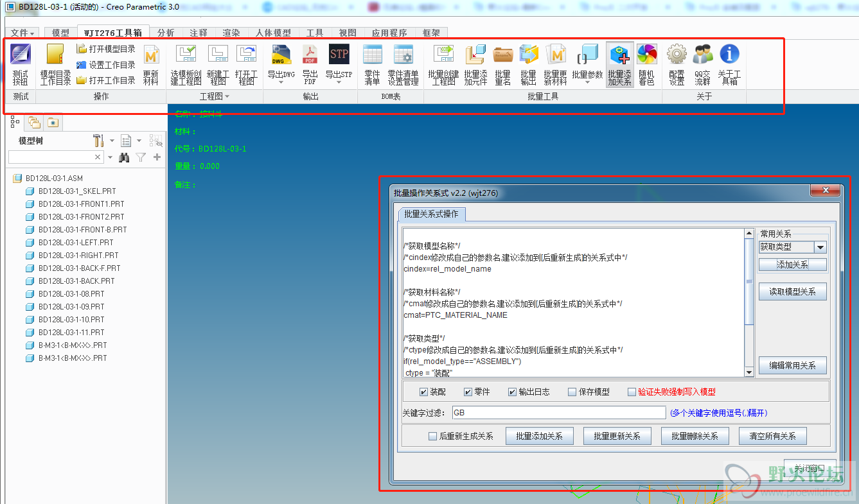
Task: Click the 批量添加关系 dialog button
Action: coord(540,436)
